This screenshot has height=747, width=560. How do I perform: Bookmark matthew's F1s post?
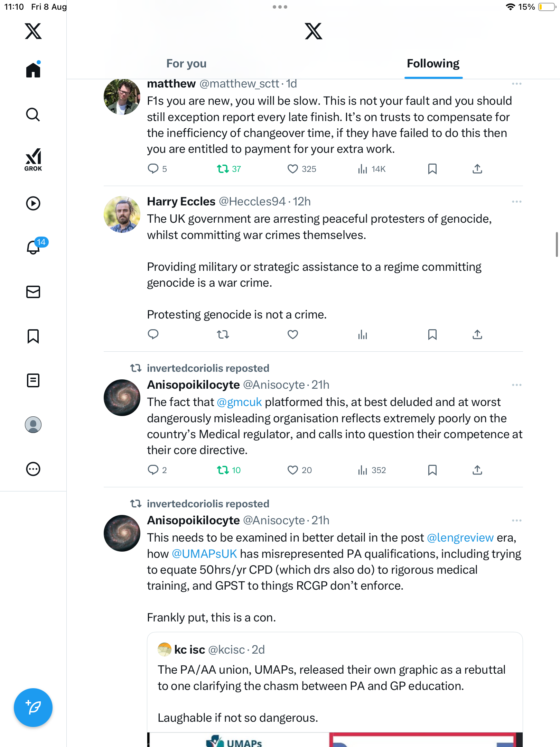(432, 169)
